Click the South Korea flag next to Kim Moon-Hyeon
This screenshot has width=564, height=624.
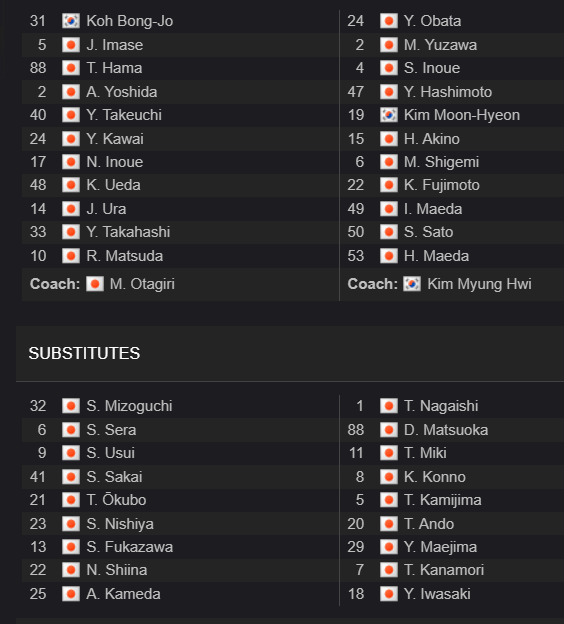(x=388, y=115)
